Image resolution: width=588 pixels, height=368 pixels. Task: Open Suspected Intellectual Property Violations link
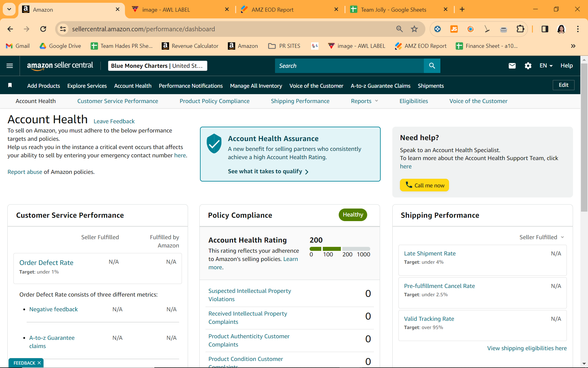[250, 295]
